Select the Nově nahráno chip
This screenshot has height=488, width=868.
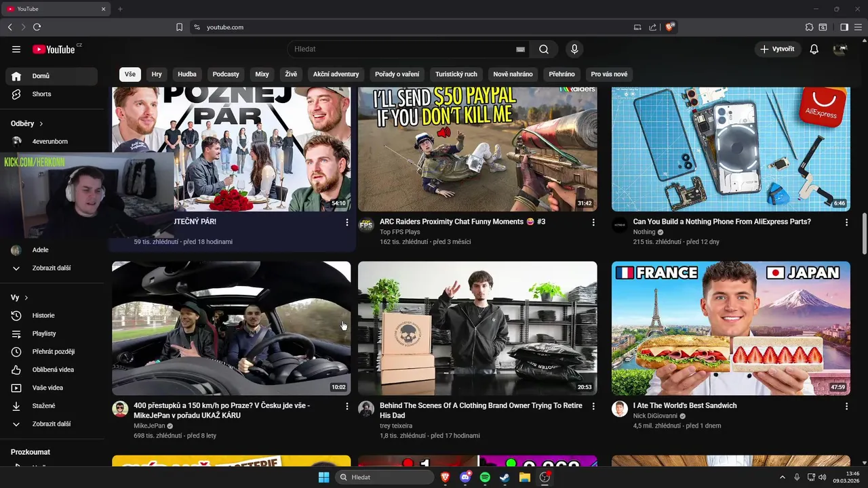[x=513, y=74]
